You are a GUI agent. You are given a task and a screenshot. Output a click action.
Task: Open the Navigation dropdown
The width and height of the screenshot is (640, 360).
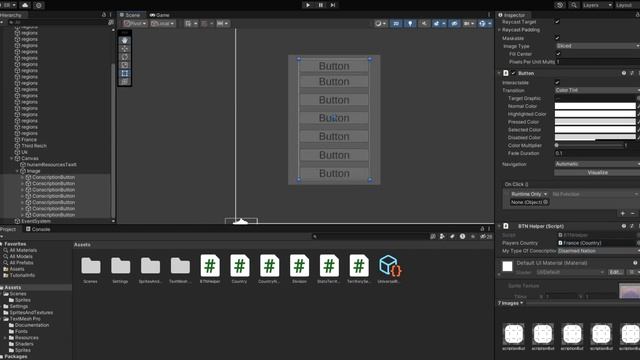[597, 164]
